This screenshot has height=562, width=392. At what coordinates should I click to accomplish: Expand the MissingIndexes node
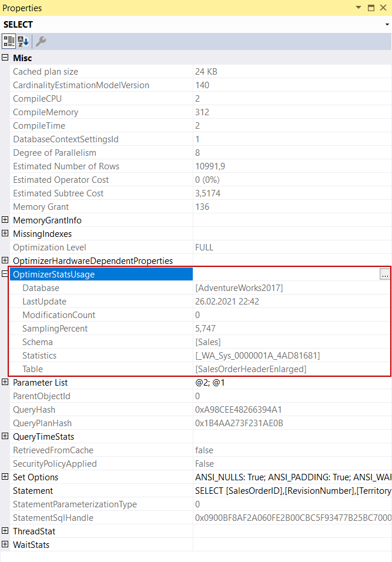pyautogui.click(x=5, y=233)
